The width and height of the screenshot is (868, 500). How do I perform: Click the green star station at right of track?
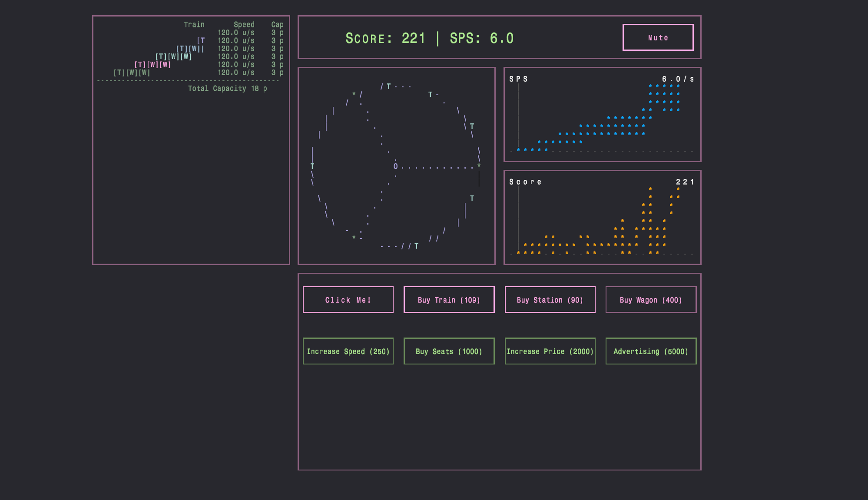pyautogui.click(x=479, y=166)
